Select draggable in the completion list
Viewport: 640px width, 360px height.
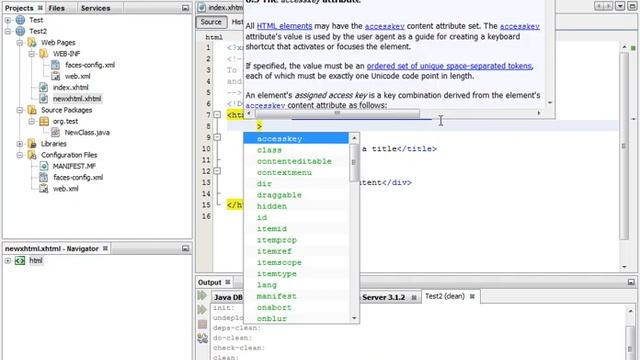(296, 195)
